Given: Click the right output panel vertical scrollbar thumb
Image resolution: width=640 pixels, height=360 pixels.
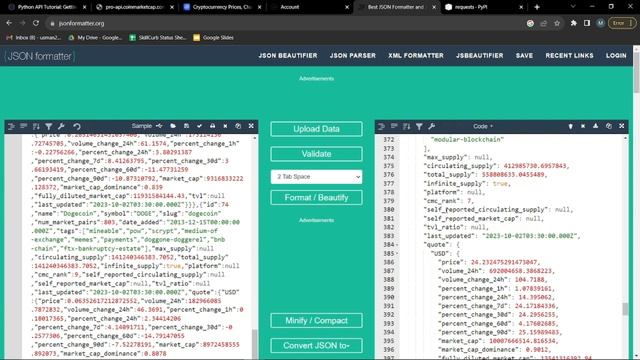Looking at the screenshot, I should (x=625, y=309).
